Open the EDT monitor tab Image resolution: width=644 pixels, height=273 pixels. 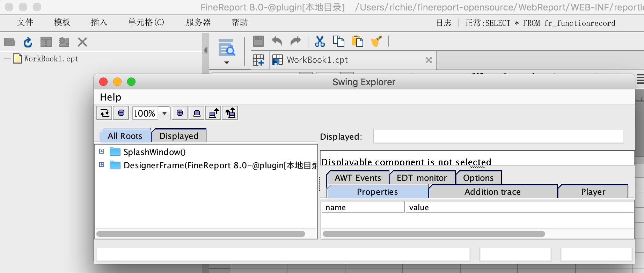422,178
